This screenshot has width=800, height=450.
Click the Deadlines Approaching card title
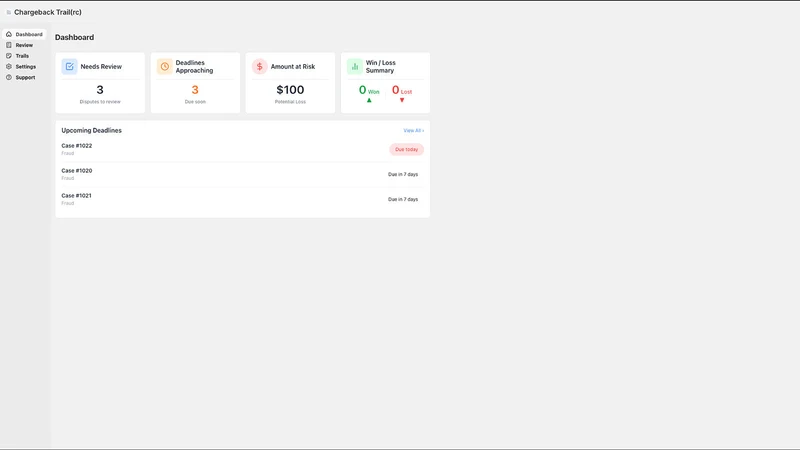(x=194, y=66)
